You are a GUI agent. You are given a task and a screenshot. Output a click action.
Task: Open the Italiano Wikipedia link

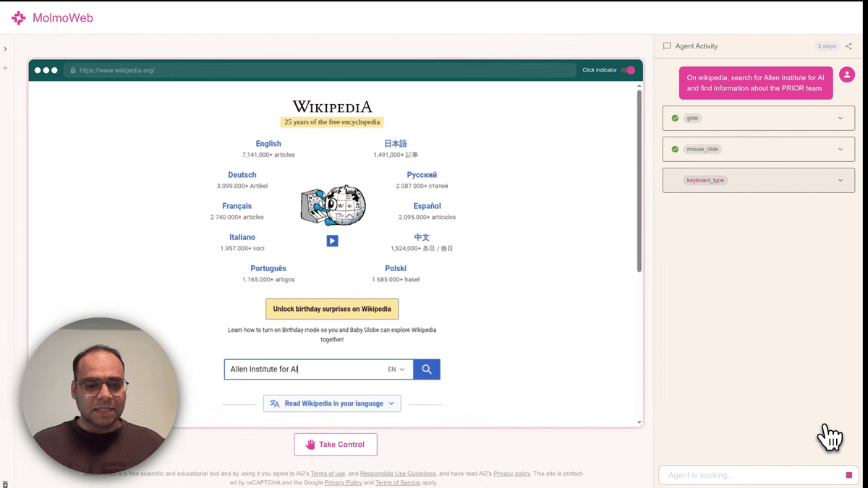(242, 237)
